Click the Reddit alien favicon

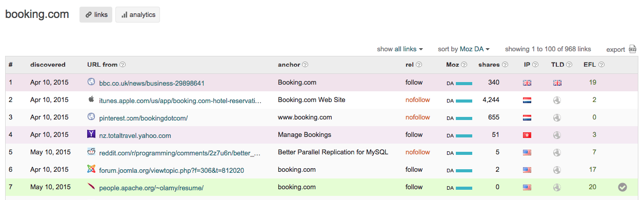(x=91, y=152)
